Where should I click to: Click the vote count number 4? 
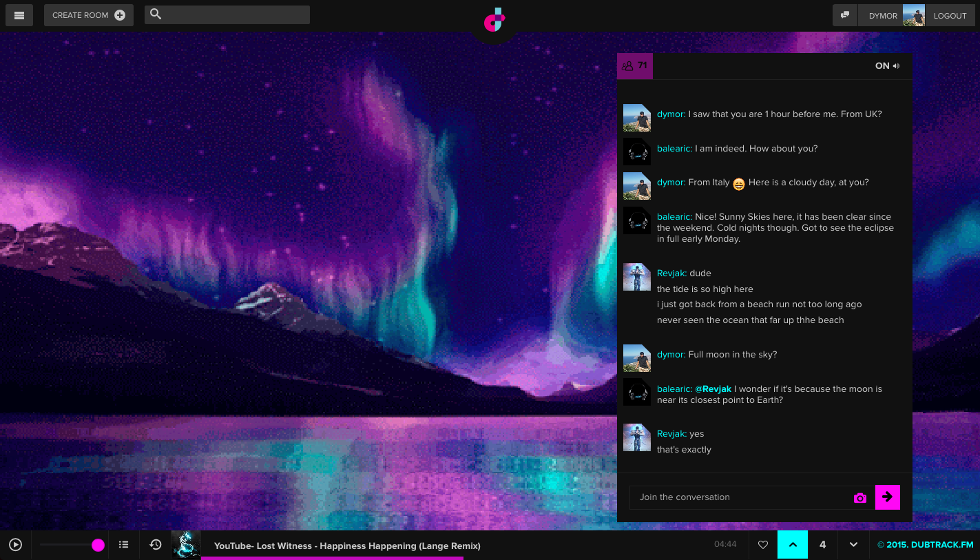[x=823, y=545]
